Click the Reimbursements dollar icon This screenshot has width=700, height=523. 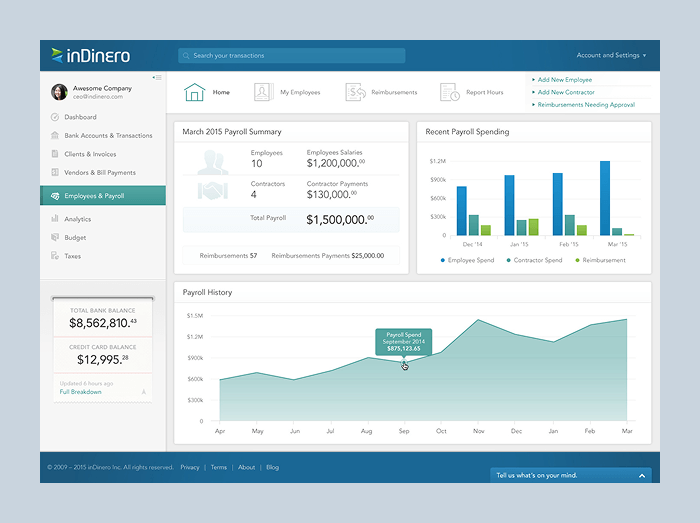click(x=355, y=92)
